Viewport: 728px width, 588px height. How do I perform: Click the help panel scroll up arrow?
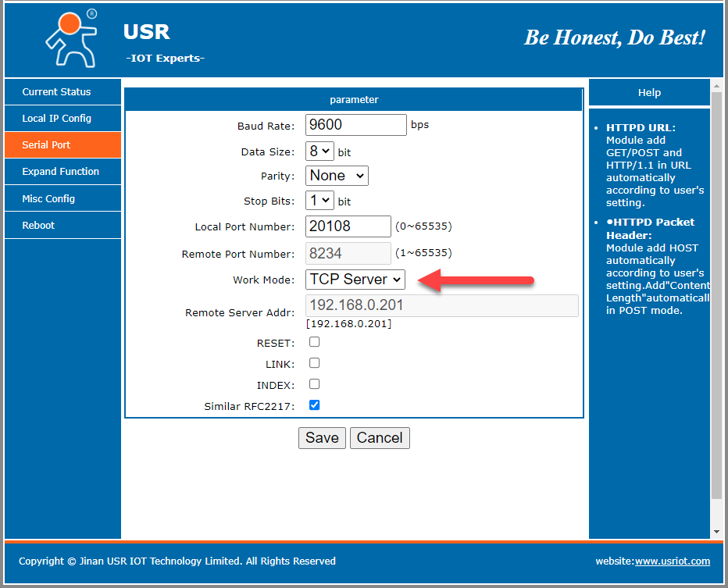click(716, 87)
